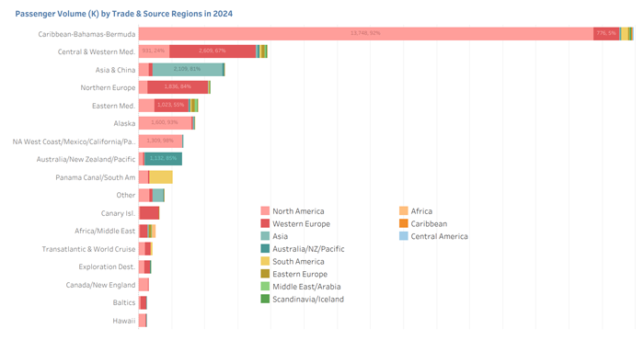
Task: Select the Caribbean orange legend swatch
Action: 403,223
